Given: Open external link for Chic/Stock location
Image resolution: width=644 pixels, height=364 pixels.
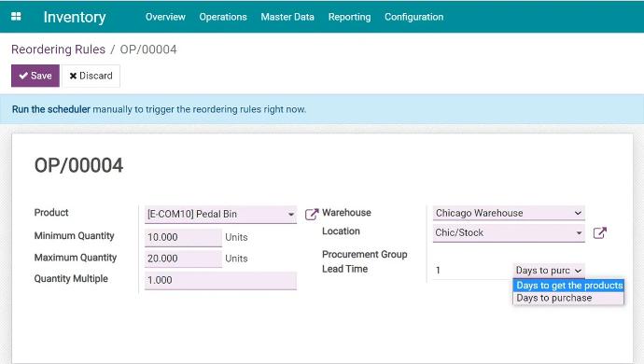Looking at the screenshot, I should click(599, 233).
